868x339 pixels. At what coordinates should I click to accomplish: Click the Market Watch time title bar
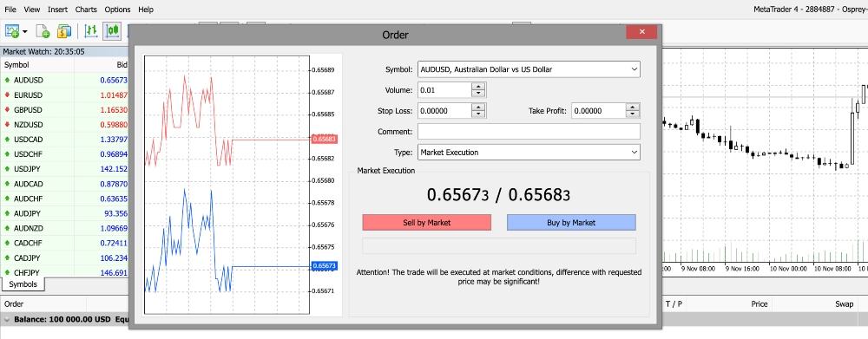click(65, 51)
